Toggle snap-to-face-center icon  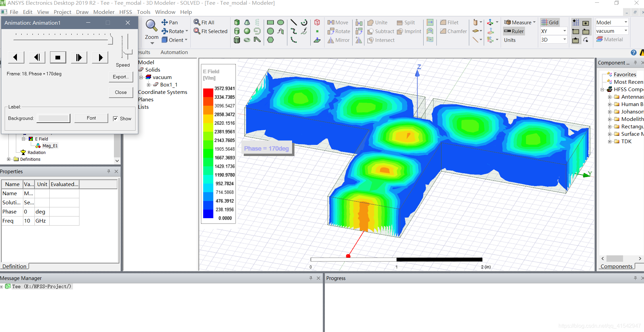point(586,23)
